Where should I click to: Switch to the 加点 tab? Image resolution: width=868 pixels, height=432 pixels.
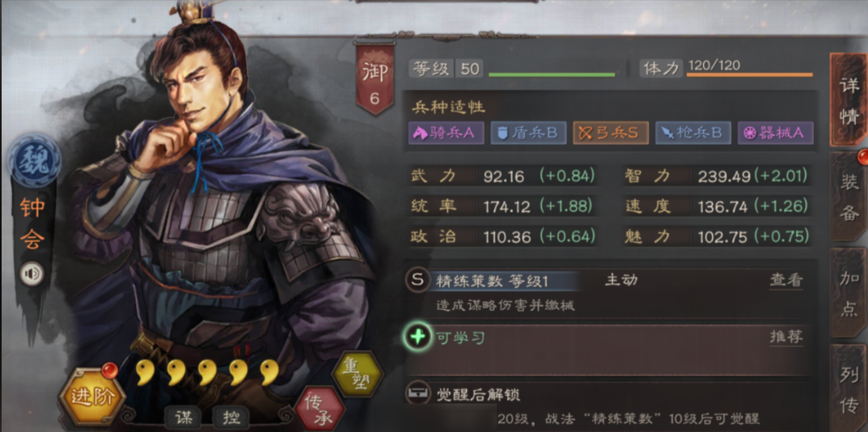[x=849, y=293]
